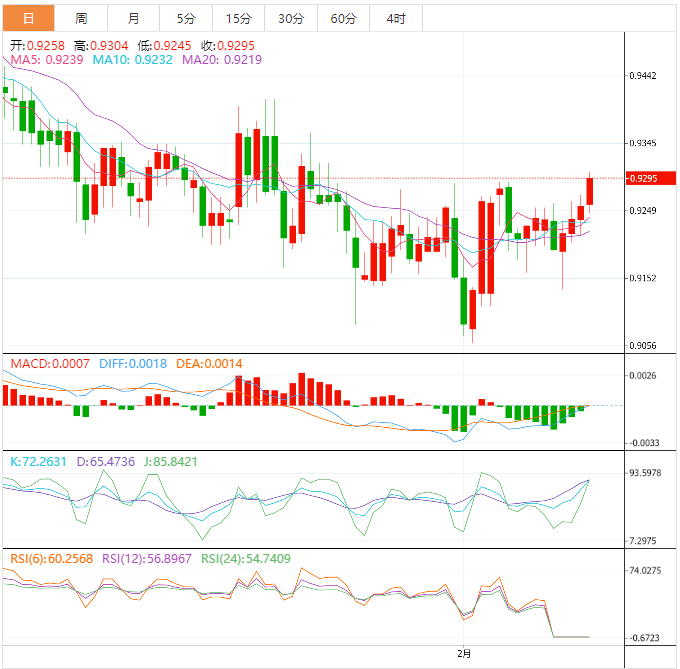Viewport: 680px width, 669px height.
Task: Click the 2月 date marker on timeline
Action: [463, 653]
